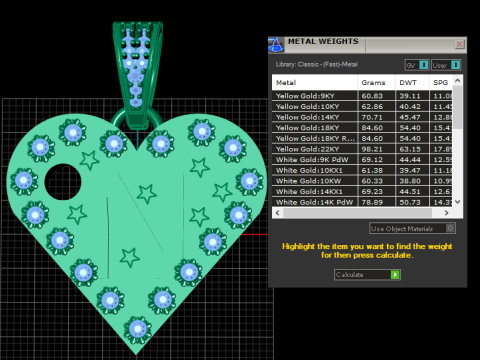Click the 45.47 DWT value

(x=410, y=117)
